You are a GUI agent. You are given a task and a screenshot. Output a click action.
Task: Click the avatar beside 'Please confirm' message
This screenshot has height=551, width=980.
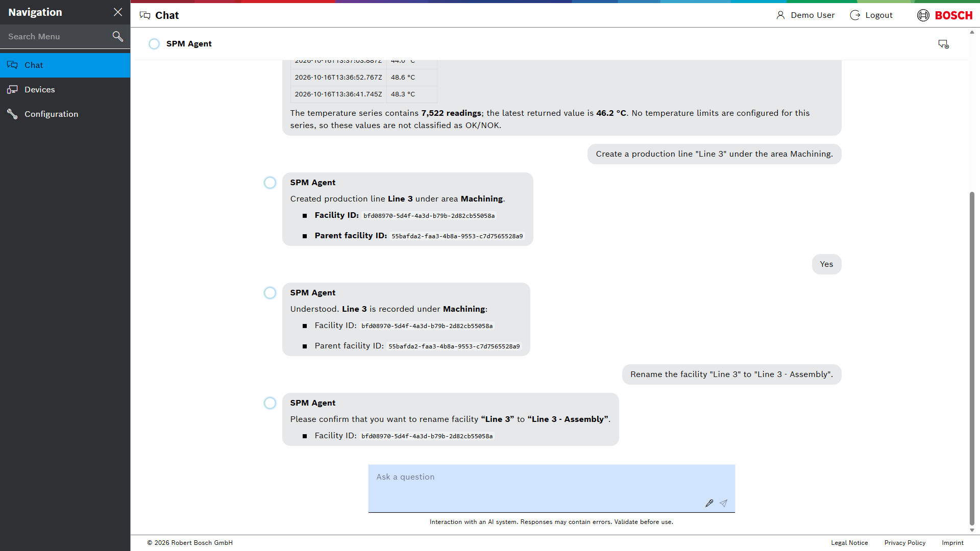coord(270,403)
